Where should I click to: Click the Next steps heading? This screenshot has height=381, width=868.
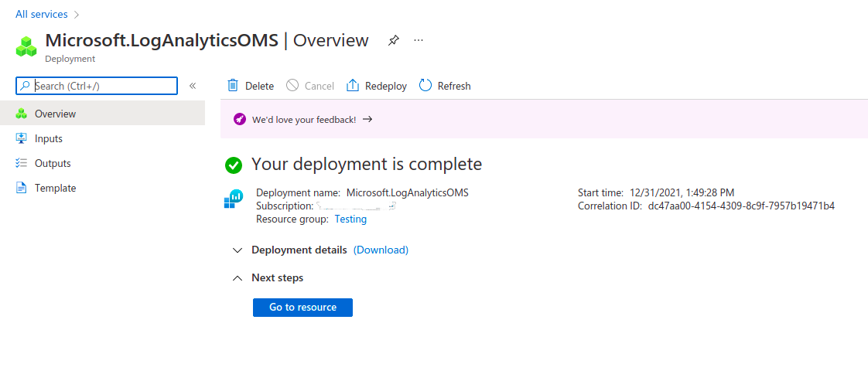[277, 277]
